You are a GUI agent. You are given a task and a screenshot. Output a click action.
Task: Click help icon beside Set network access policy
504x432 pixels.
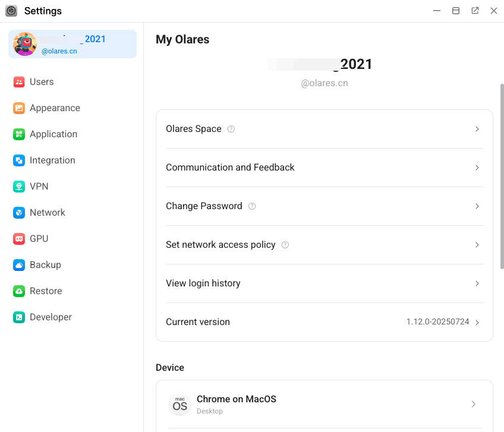(285, 245)
